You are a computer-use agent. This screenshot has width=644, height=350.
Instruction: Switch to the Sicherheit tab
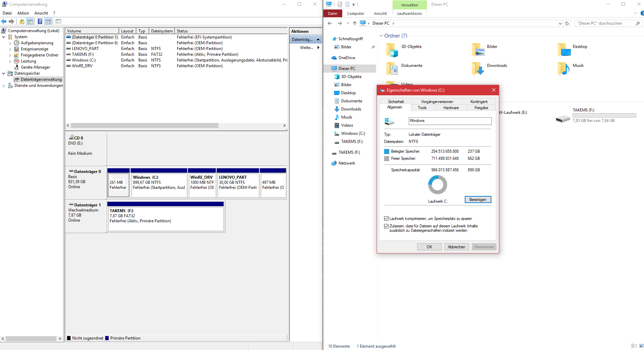(x=396, y=102)
